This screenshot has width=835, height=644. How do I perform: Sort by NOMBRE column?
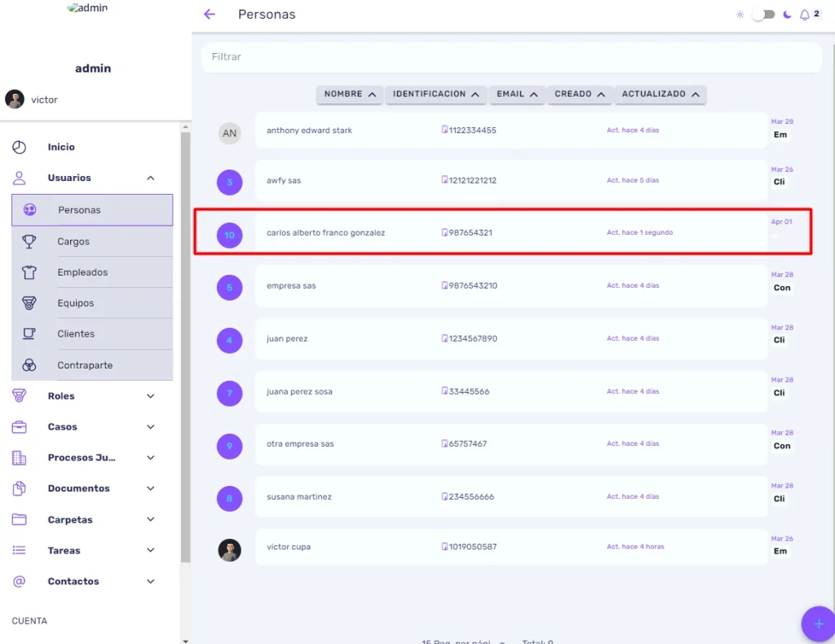click(350, 95)
